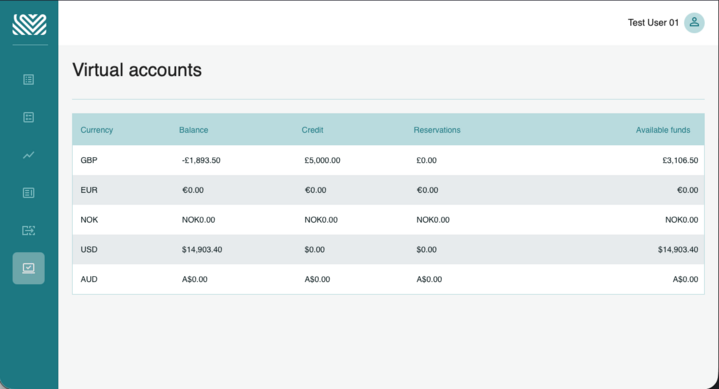Sort by Available funds column header

point(663,130)
